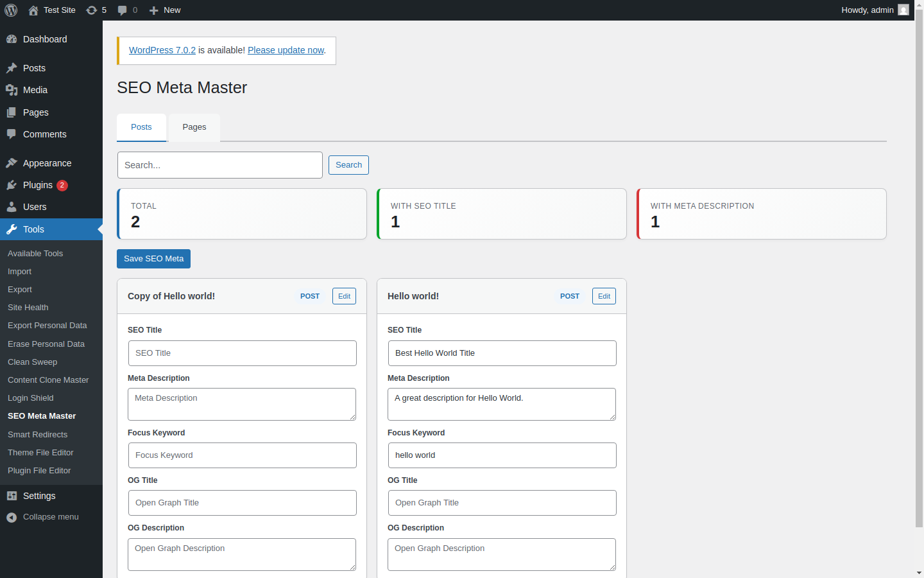This screenshot has width=924, height=578.
Task: Click the plus icon beside New
Action: tap(153, 10)
